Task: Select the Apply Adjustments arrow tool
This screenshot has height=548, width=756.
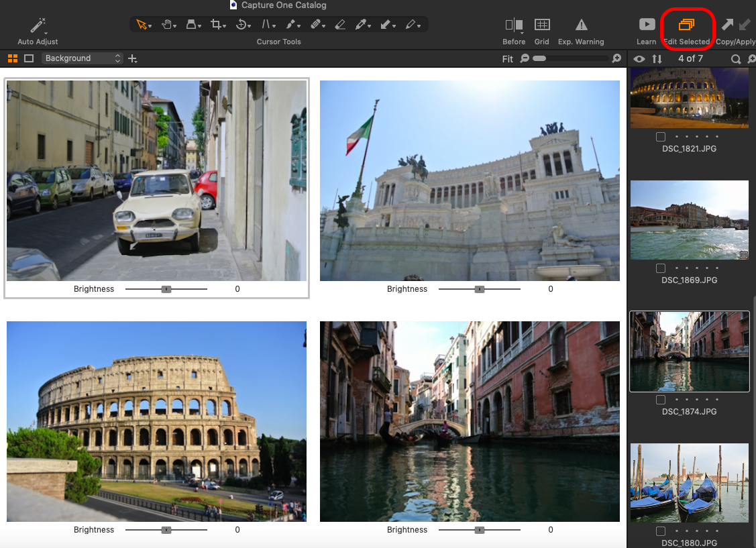Action: tap(385, 24)
